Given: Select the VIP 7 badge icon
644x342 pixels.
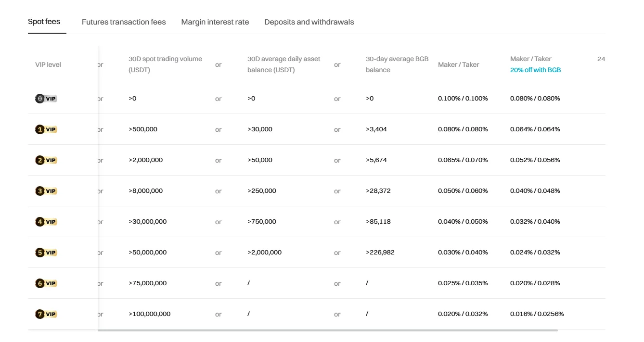Looking at the screenshot, I should pos(46,314).
